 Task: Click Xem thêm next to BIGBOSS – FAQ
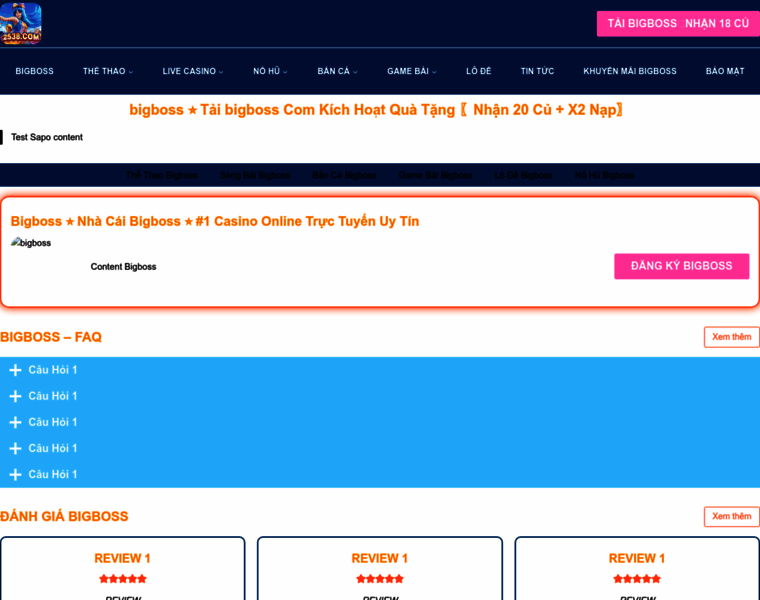(x=731, y=337)
